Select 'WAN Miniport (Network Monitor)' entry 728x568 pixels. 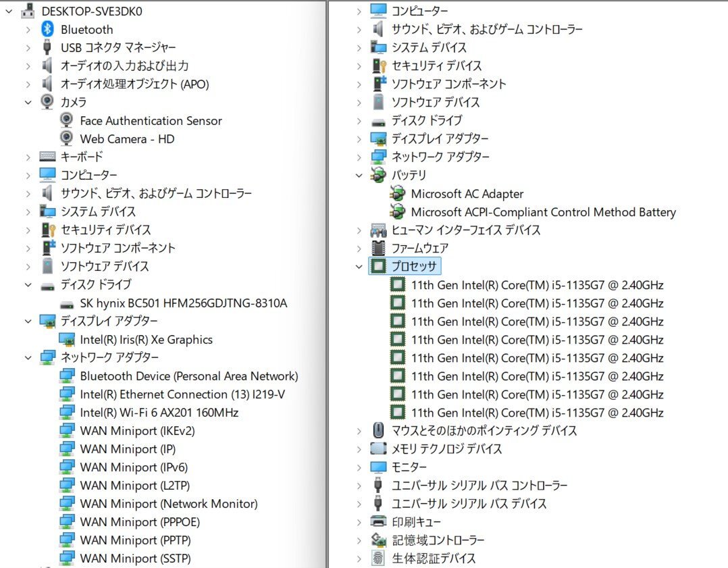169,503
